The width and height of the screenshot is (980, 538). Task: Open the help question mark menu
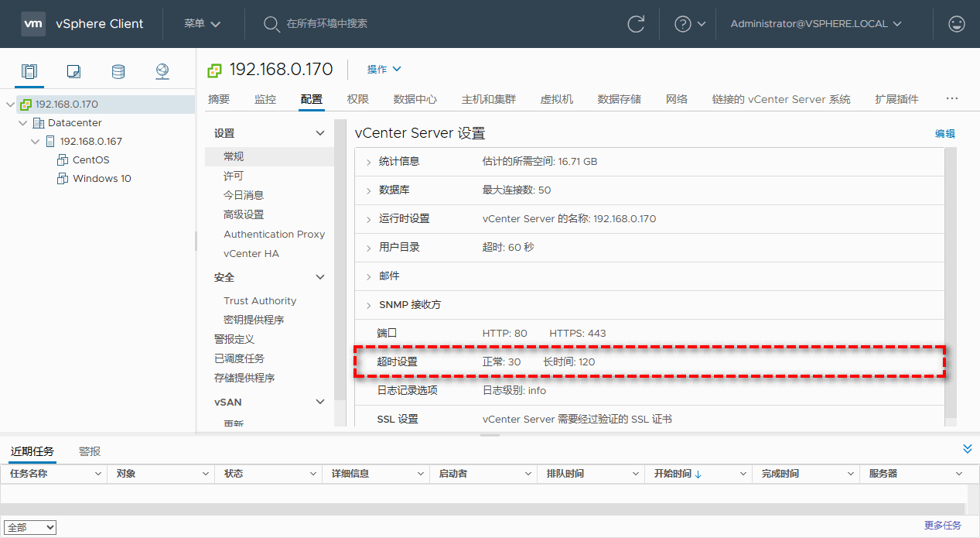point(689,24)
